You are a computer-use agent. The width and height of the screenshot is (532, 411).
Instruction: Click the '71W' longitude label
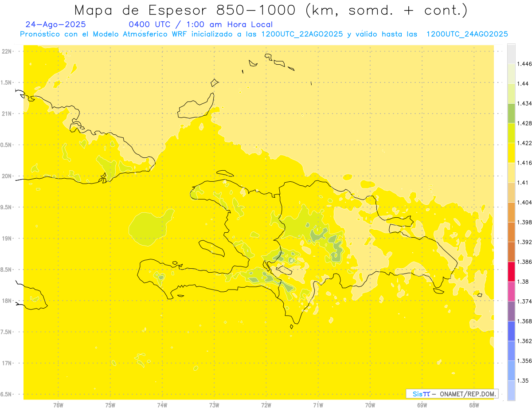(318, 405)
